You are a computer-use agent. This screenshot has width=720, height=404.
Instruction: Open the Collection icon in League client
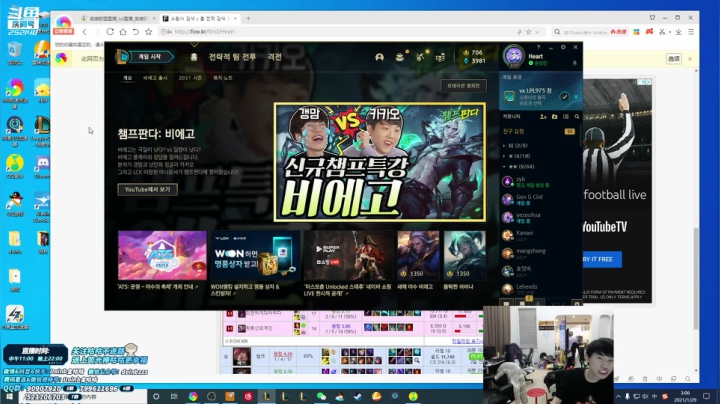pyautogui.click(x=399, y=57)
